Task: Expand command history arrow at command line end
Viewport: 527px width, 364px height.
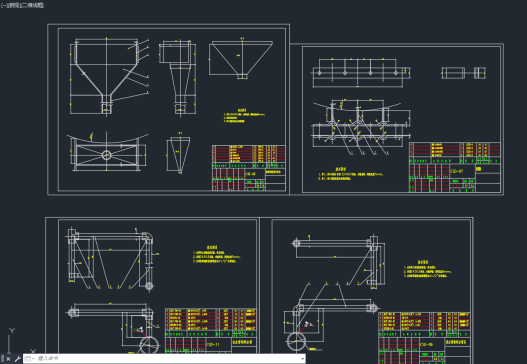Action: [x=302, y=359]
